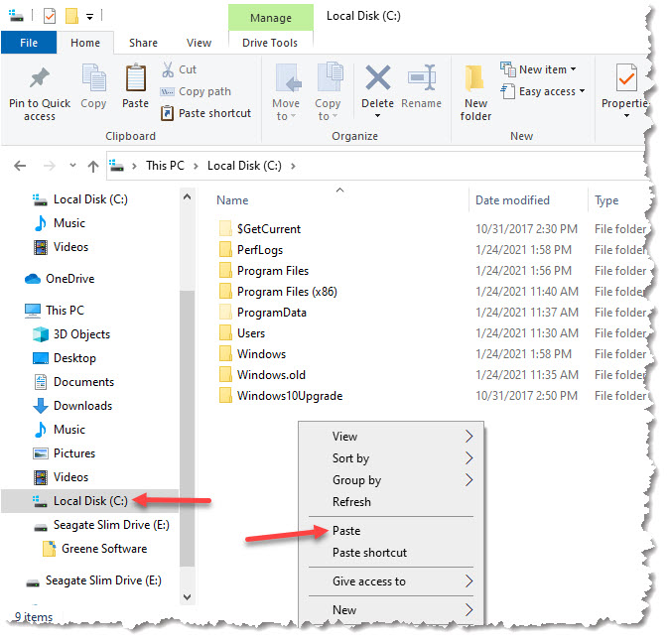Click the Delete X icon in Organize
Viewport: 669px width, 644px height.
(x=377, y=79)
